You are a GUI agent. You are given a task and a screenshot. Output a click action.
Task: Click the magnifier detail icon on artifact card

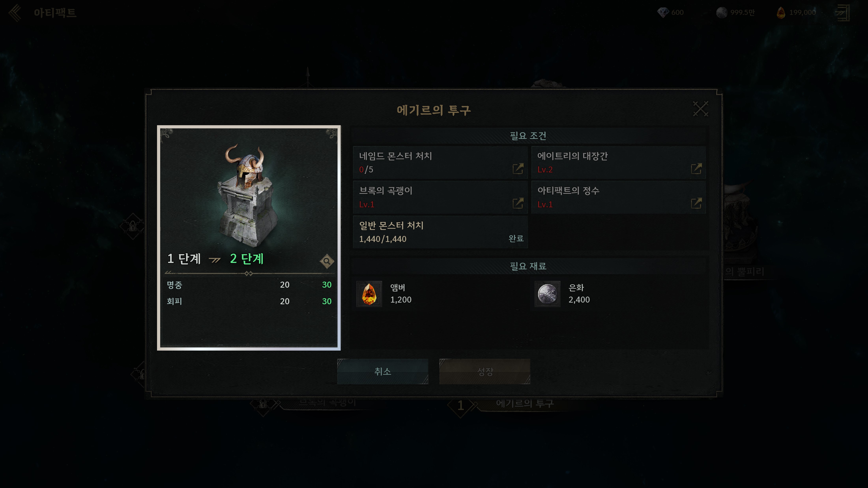(326, 261)
